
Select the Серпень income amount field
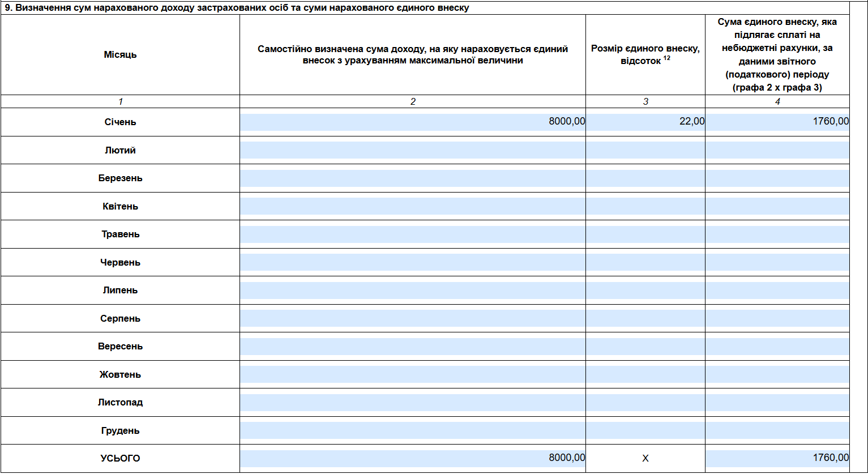(x=412, y=318)
